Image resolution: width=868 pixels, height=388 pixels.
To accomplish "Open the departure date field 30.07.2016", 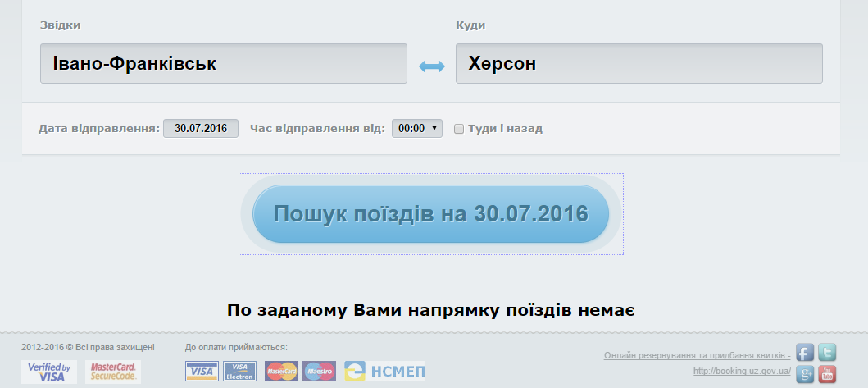I will pyautogui.click(x=201, y=128).
